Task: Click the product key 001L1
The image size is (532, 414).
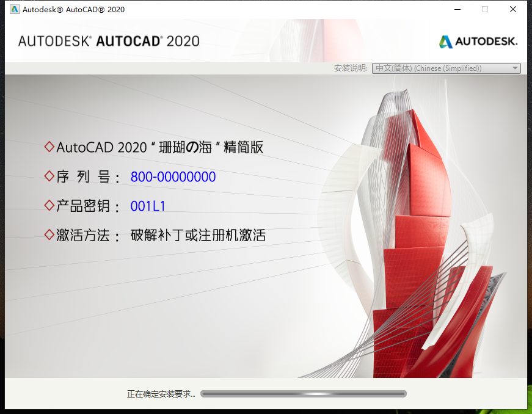Action: 148,206
